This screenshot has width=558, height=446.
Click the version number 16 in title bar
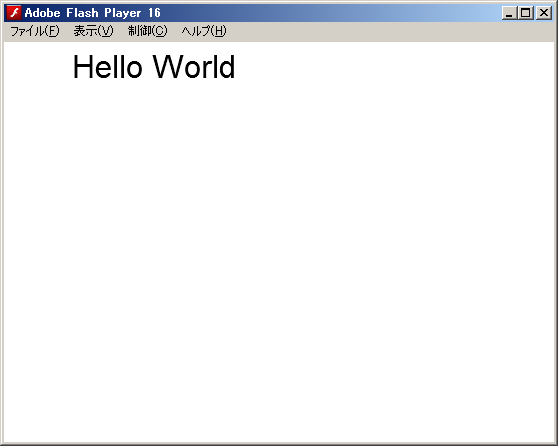(x=154, y=13)
